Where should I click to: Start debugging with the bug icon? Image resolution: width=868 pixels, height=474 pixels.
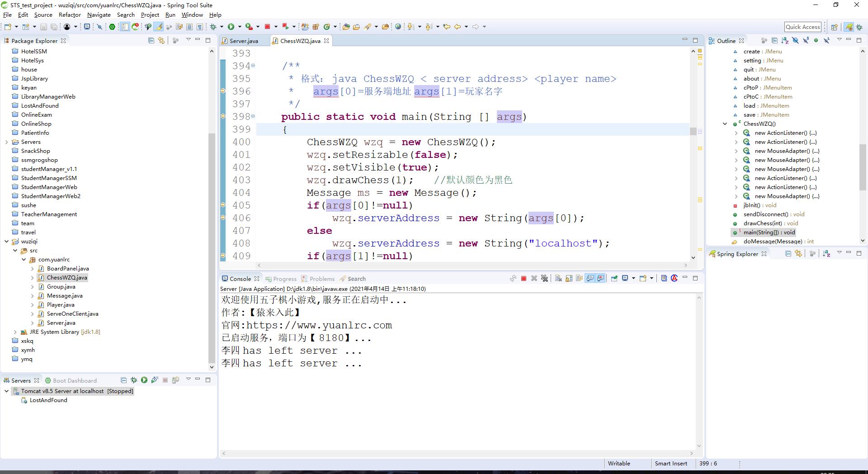[213, 27]
